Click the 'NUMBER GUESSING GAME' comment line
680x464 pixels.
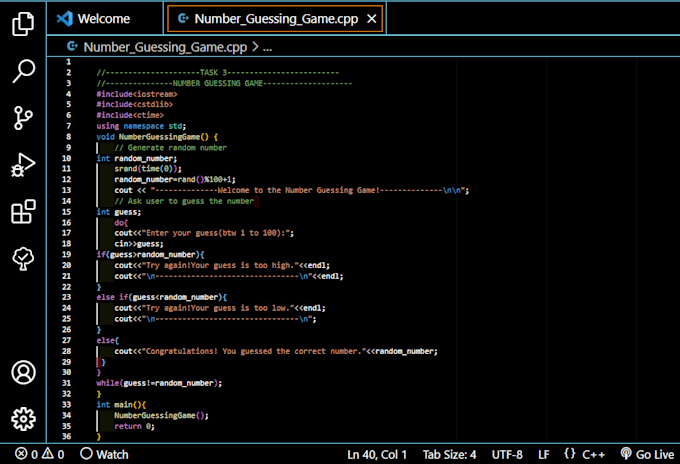tap(224, 83)
